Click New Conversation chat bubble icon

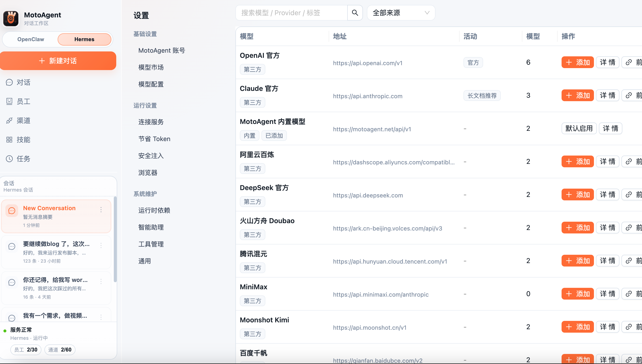click(12, 211)
